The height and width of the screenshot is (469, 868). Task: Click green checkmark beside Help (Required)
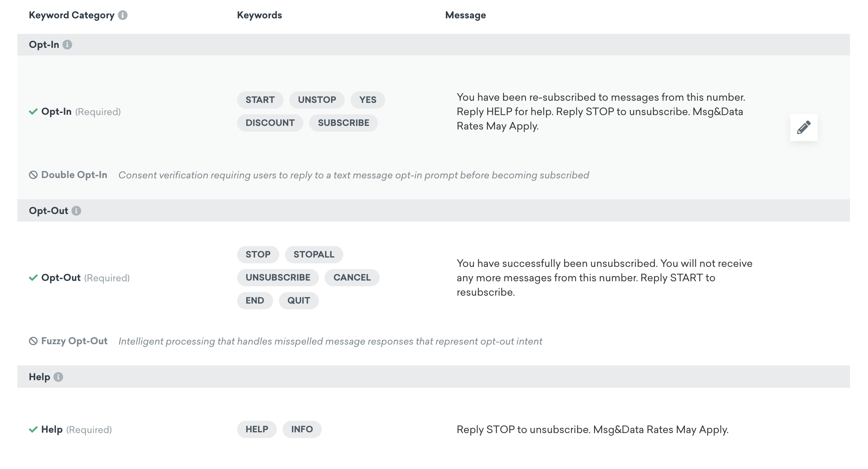click(33, 429)
